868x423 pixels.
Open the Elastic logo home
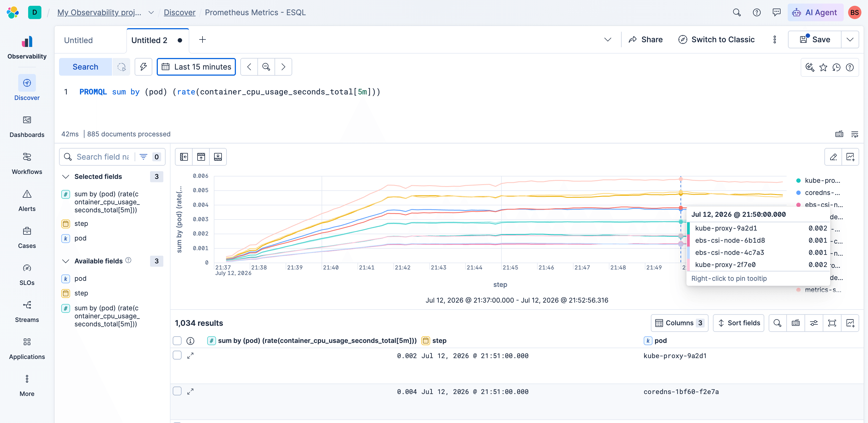pos(12,12)
